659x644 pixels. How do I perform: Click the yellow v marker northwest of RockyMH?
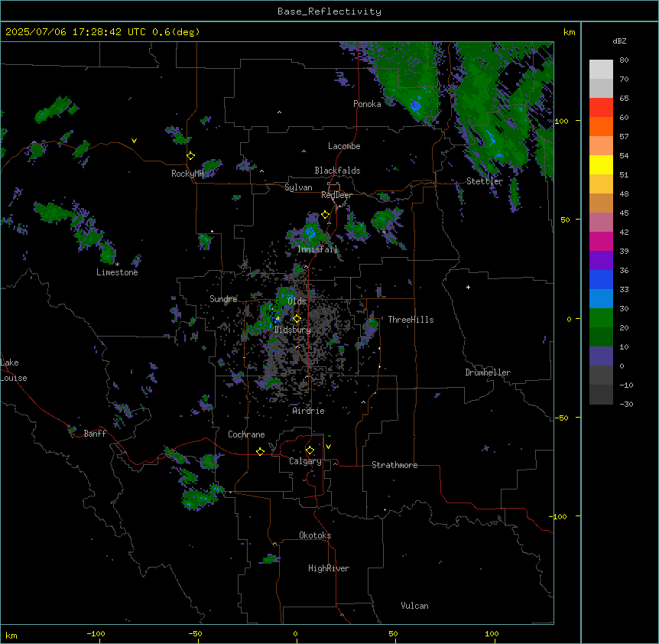[x=134, y=141]
